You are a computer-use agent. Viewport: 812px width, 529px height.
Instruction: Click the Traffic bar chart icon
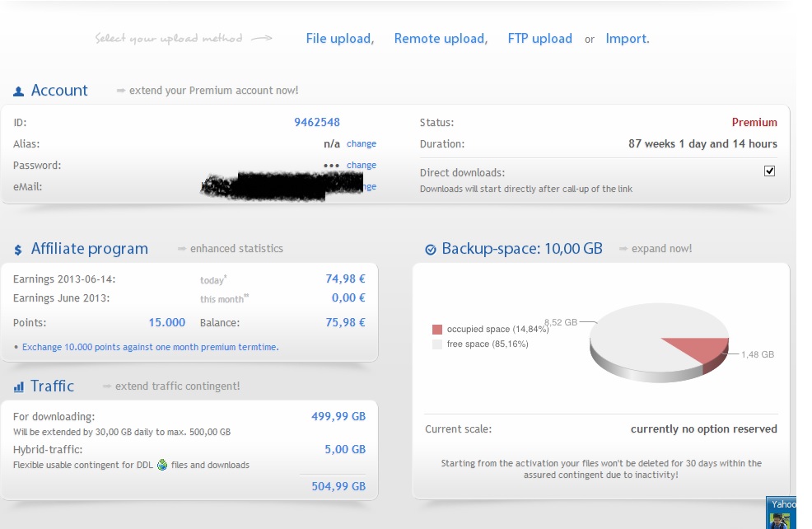click(18, 387)
